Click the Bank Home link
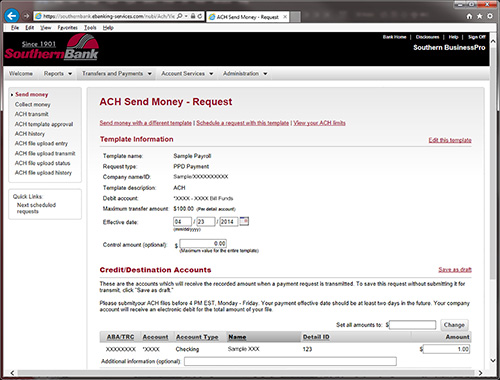 pos(394,37)
